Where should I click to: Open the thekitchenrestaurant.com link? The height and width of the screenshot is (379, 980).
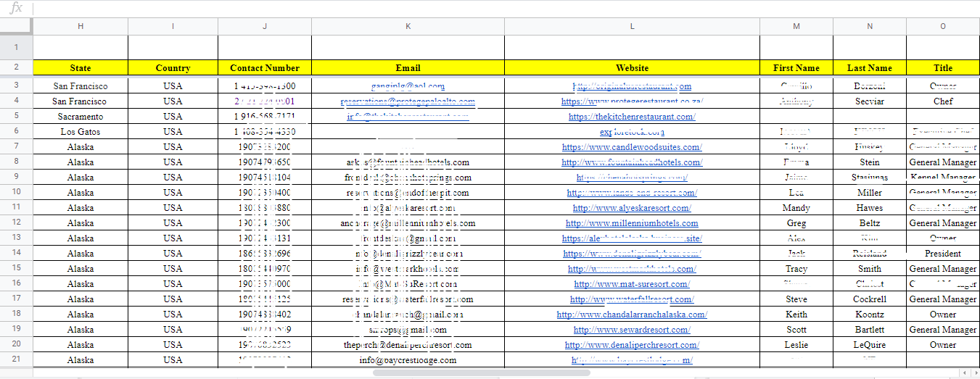(x=632, y=117)
